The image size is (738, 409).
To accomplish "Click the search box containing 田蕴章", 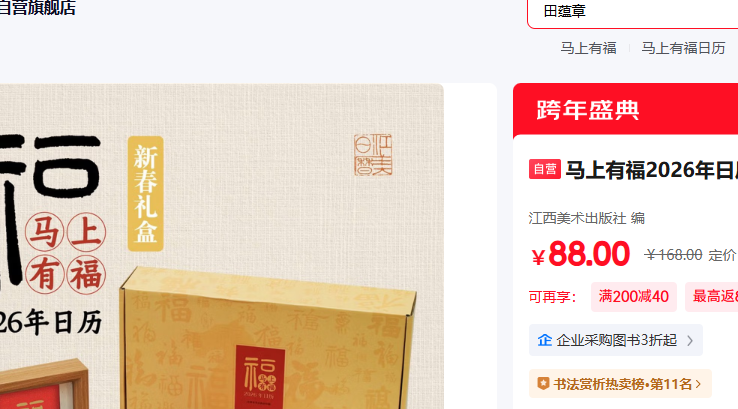I will click(x=633, y=11).
